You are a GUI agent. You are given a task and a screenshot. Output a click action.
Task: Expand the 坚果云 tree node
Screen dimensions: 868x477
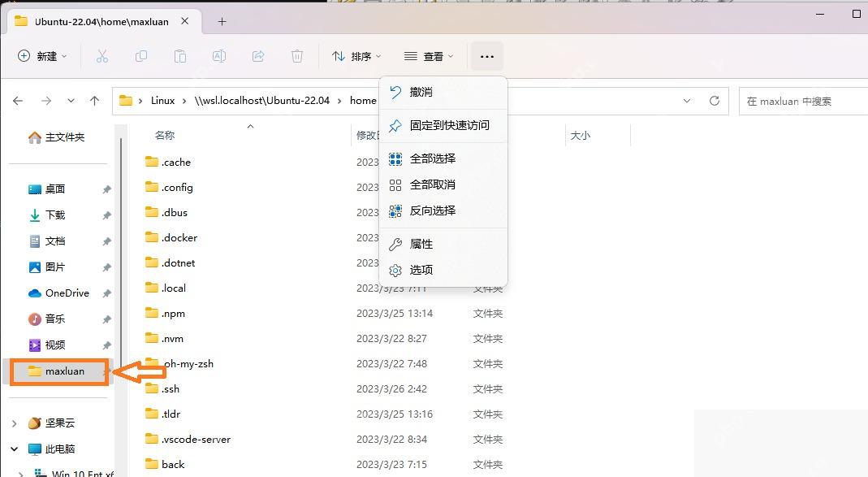(x=15, y=423)
